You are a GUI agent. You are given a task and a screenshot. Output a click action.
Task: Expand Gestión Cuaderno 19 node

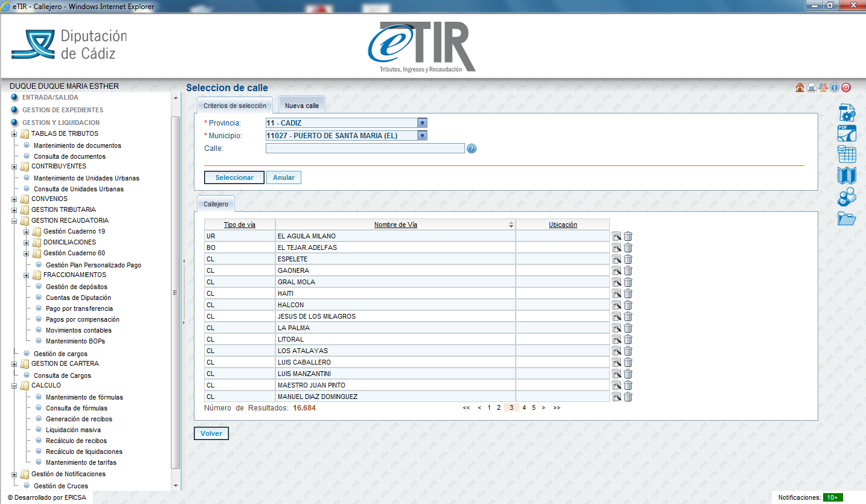coord(26,232)
